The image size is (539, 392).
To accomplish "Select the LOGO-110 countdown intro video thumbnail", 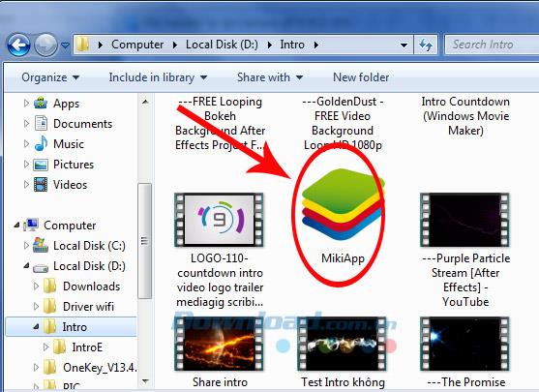I will click(219, 220).
